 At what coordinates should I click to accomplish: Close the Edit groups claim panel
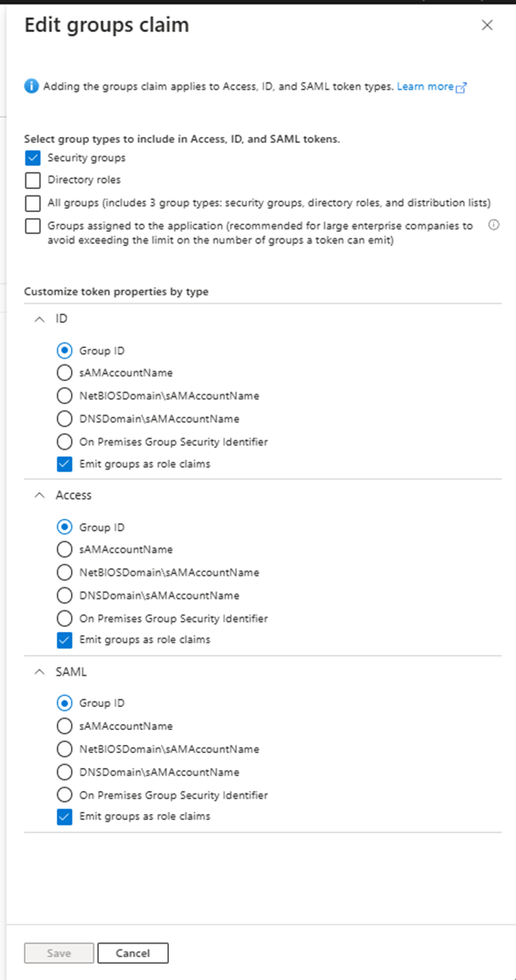click(x=487, y=25)
